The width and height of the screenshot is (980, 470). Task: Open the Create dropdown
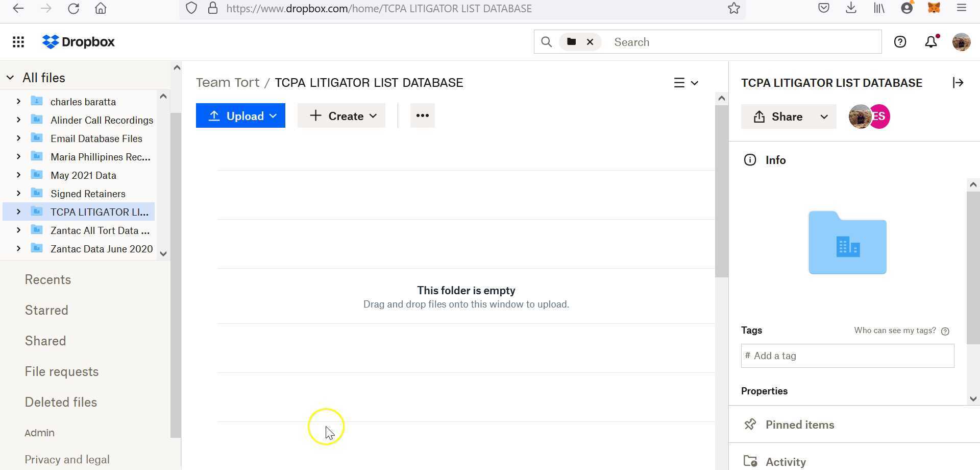341,115
